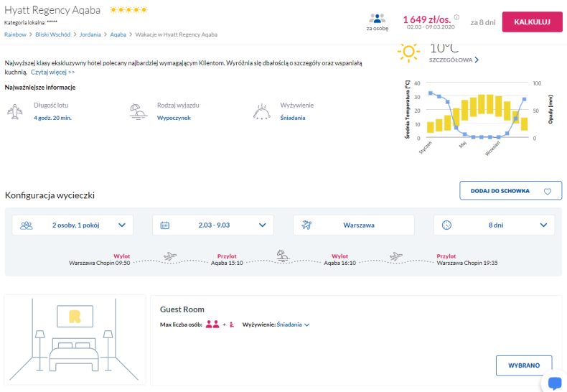Open the Jordania breadcrumb link
The height and width of the screenshot is (392, 567).
(90, 34)
